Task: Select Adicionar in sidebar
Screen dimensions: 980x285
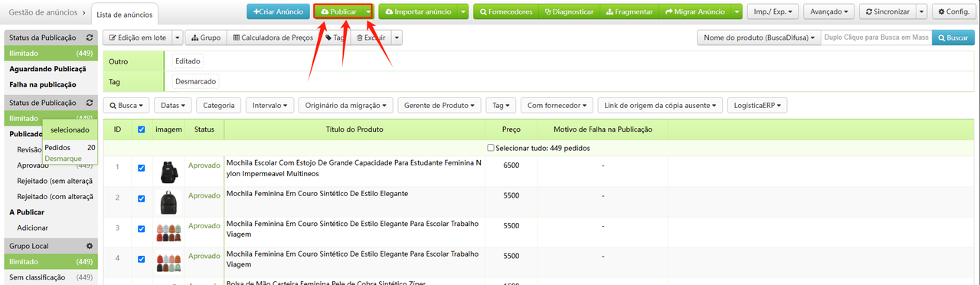Action: (32, 228)
